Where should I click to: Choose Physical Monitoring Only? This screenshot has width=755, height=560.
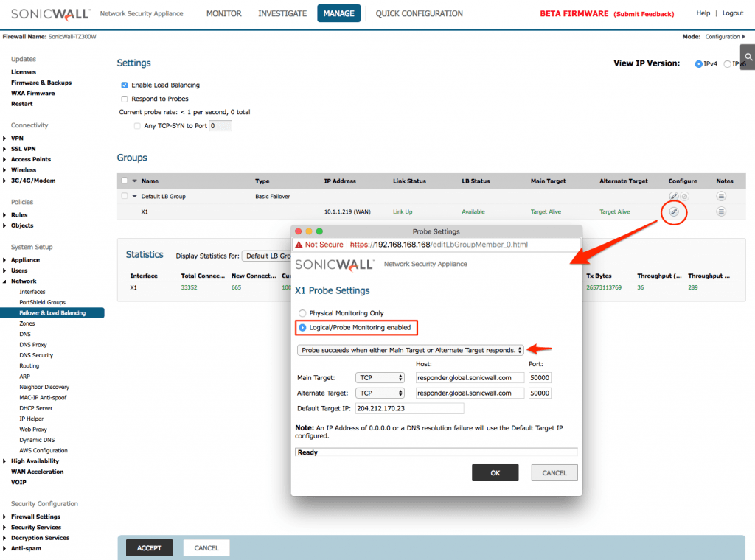point(302,313)
